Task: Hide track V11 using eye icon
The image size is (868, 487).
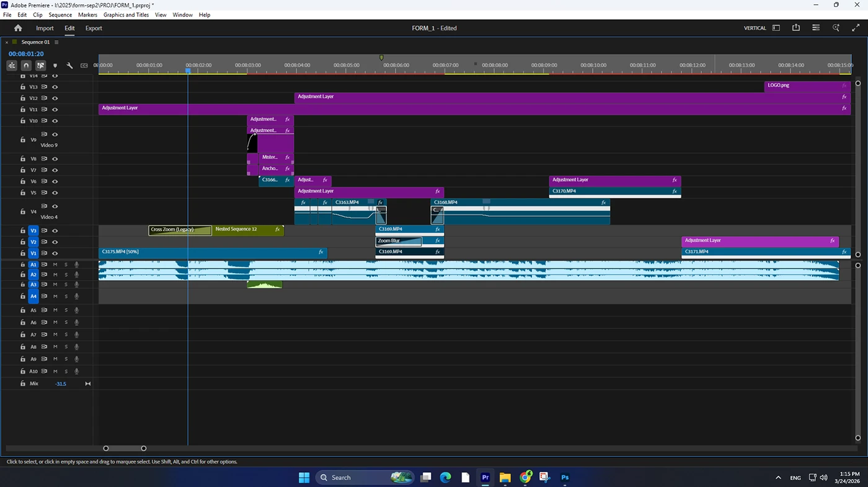Action: pos(55,110)
